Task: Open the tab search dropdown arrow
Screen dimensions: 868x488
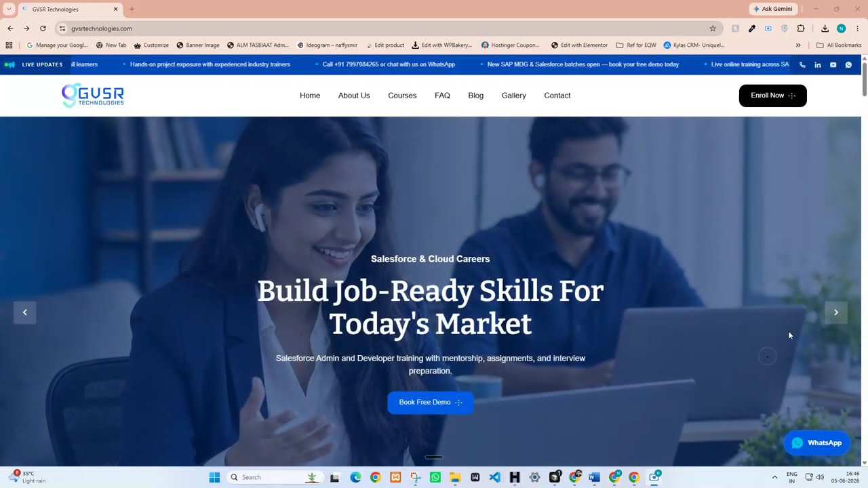Action: tap(9, 9)
